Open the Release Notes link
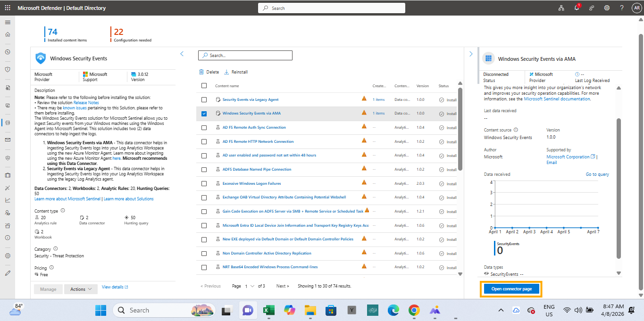 (x=86, y=102)
